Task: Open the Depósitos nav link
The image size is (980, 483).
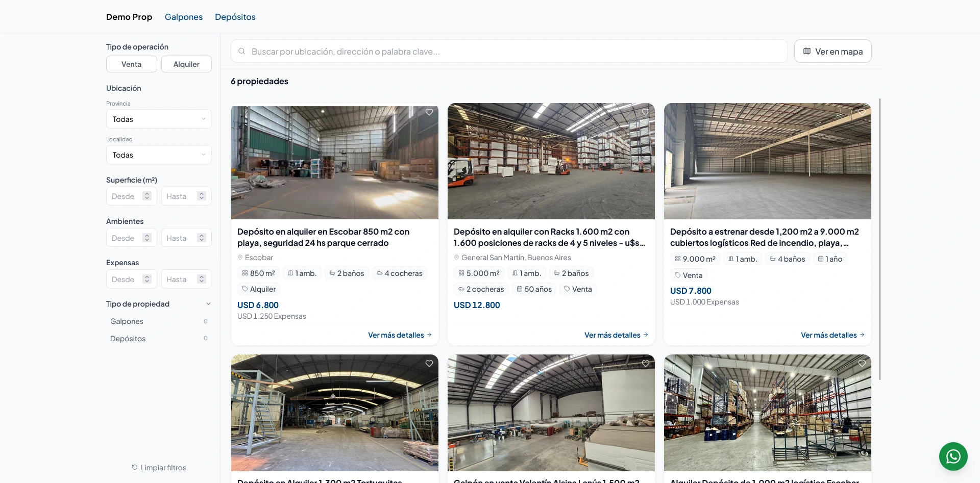Action: (235, 17)
